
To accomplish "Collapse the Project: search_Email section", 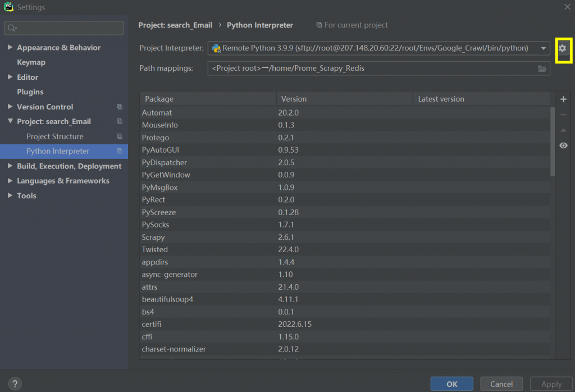I will point(10,121).
